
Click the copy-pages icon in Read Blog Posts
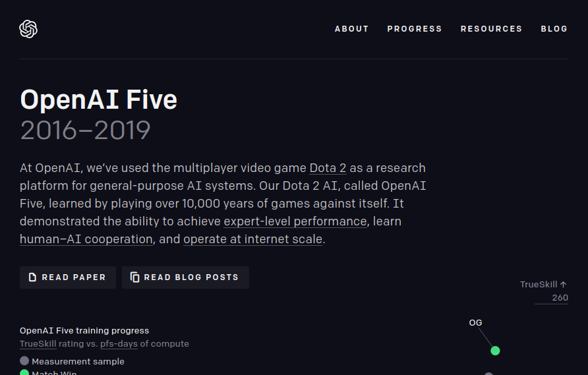pos(134,277)
